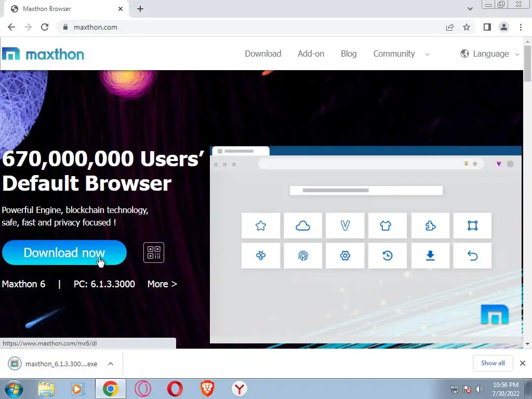Click the PC: 6.1.3.3000 version text
The height and width of the screenshot is (399, 532).
[x=104, y=284]
